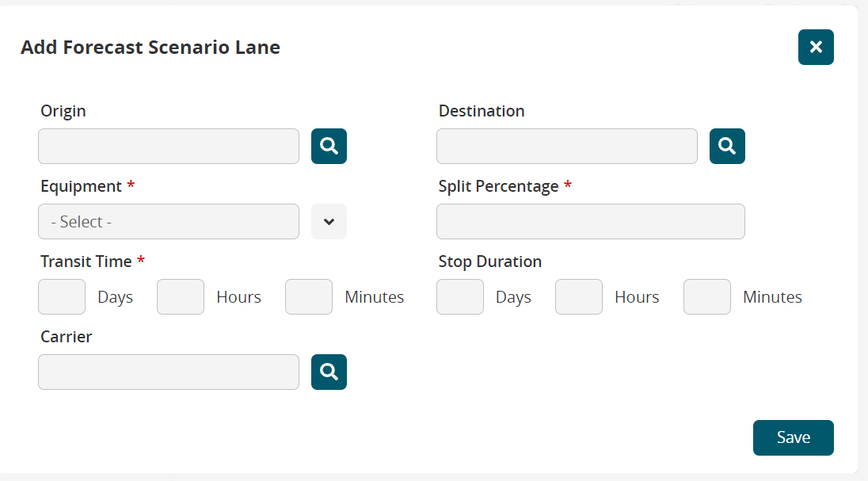Expand the Equipment dropdown chevron
Screen dimensions: 868x481
(329, 221)
